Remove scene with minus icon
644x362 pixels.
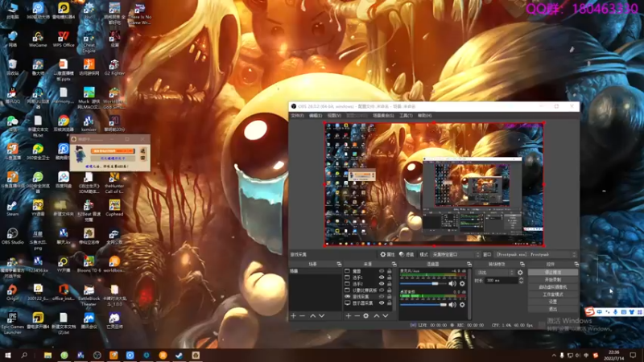click(303, 315)
